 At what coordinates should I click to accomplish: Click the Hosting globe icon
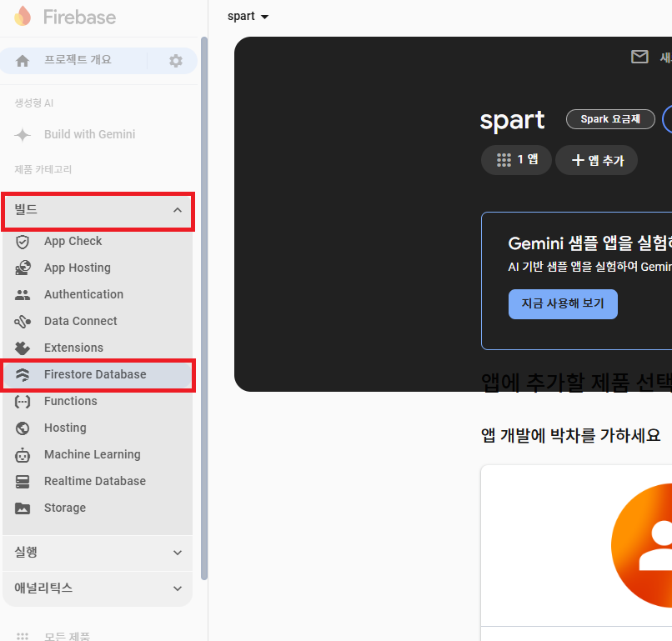23,428
